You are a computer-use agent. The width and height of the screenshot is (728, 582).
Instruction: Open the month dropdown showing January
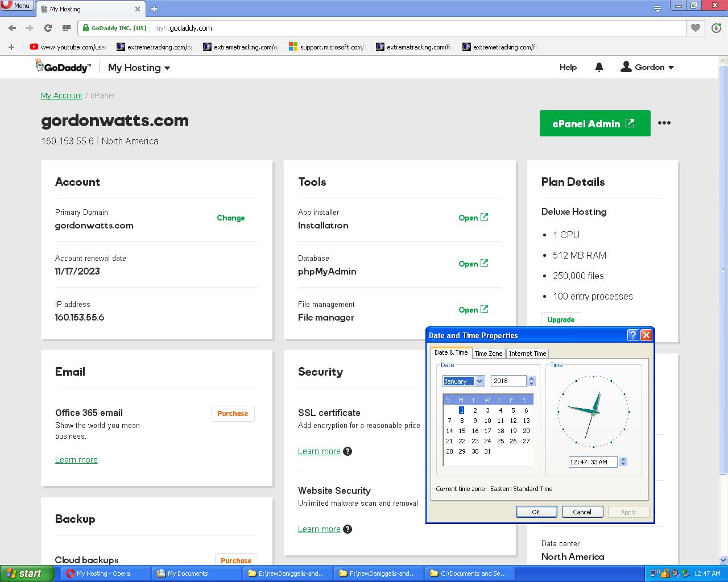click(x=464, y=381)
